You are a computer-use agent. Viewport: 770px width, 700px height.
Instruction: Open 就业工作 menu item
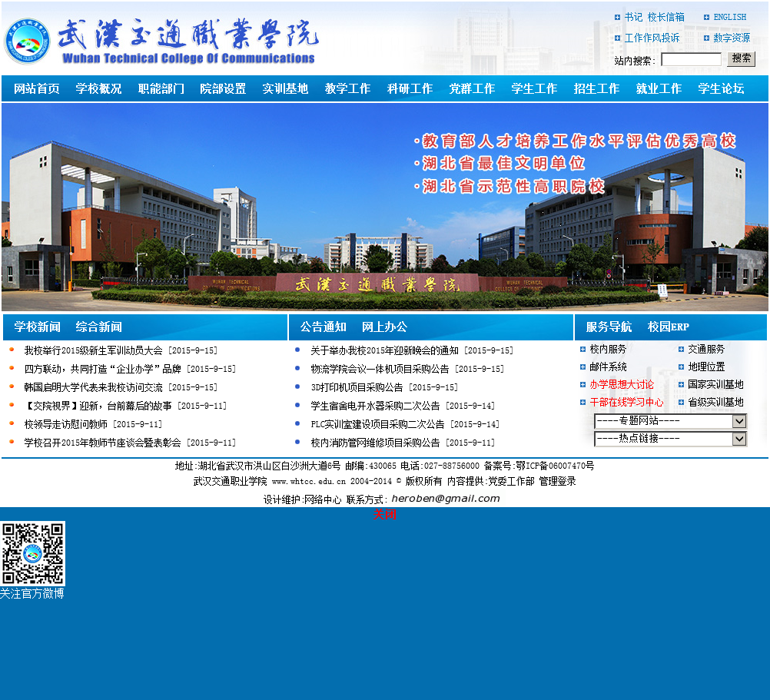click(x=659, y=89)
